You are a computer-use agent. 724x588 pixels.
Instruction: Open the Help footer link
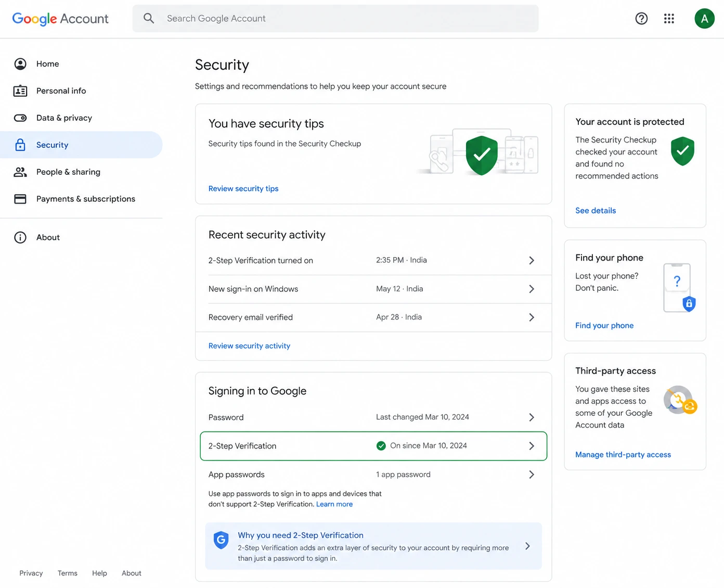coord(99,573)
